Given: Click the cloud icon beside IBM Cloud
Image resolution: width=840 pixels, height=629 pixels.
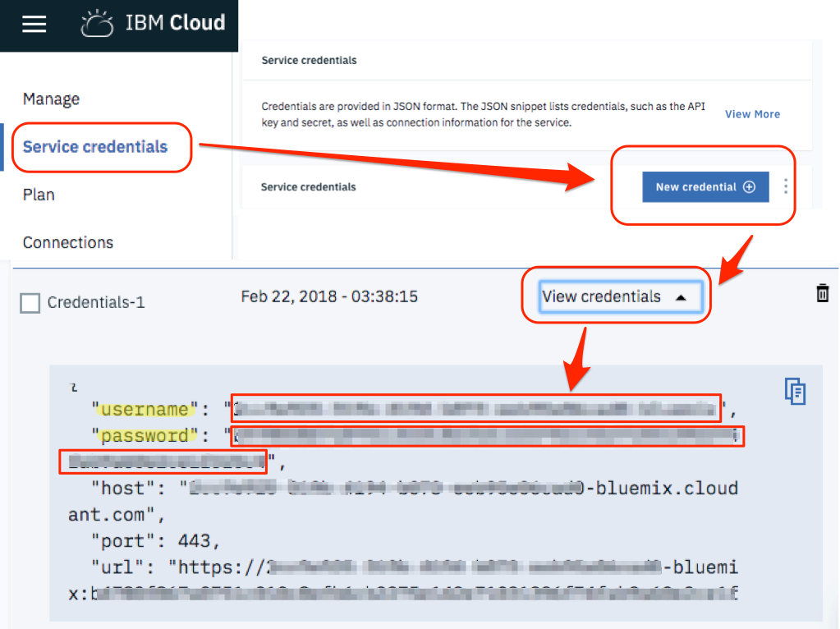Looking at the screenshot, I should pyautogui.click(x=96, y=23).
